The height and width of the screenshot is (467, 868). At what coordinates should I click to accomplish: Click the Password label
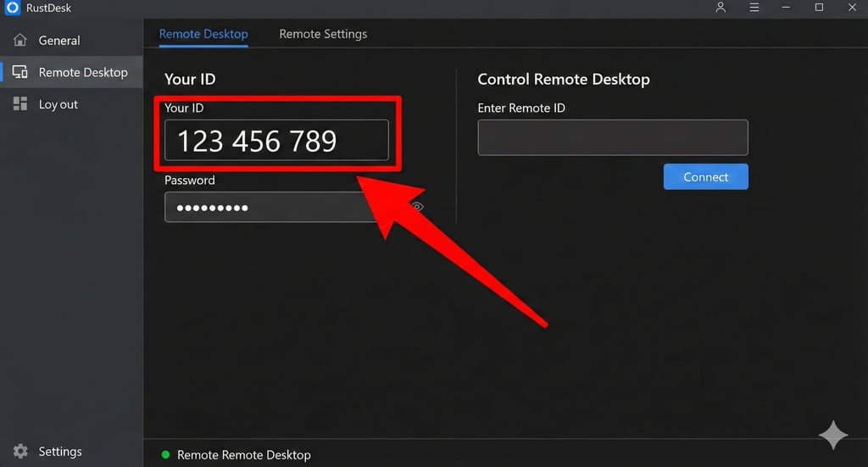coord(189,181)
